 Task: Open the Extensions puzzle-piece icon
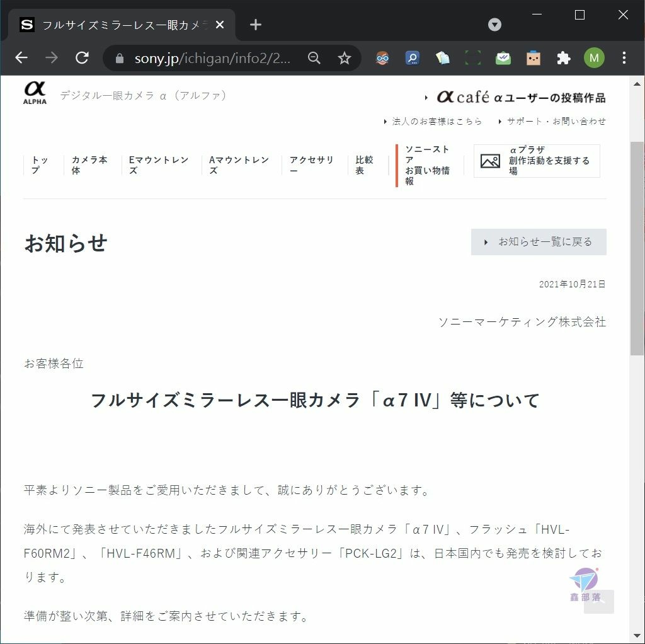pos(564,58)
